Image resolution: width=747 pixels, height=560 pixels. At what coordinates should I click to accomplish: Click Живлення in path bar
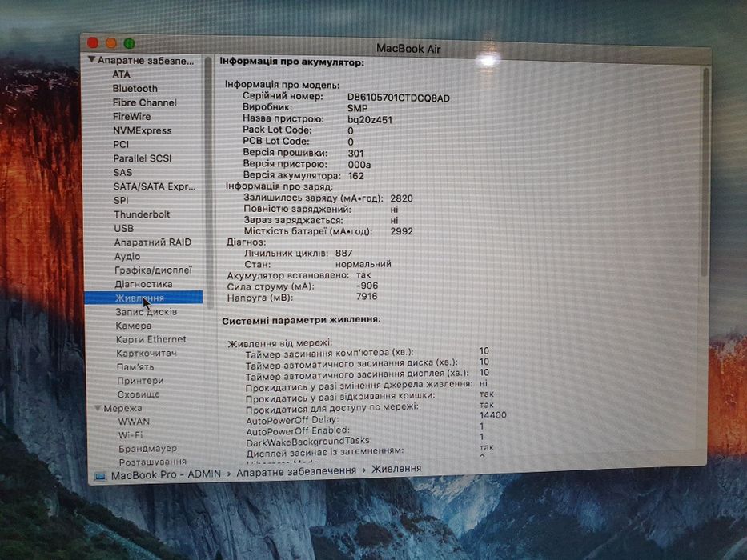(396, 469)
